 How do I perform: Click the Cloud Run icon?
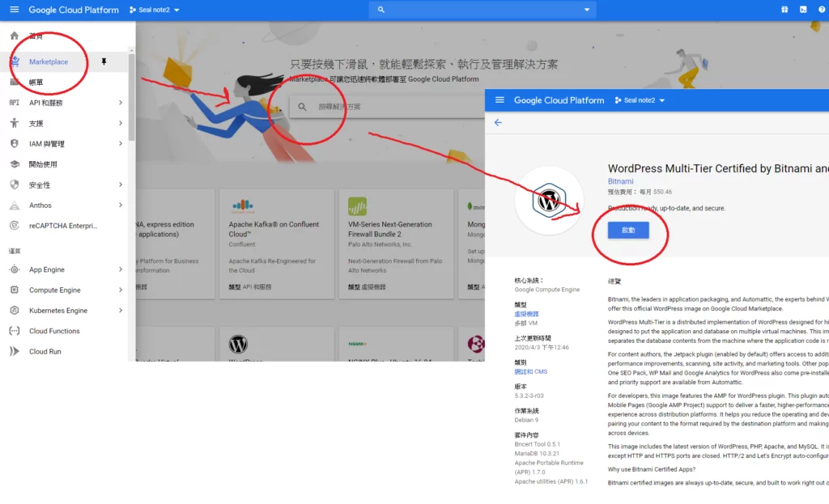15,351
